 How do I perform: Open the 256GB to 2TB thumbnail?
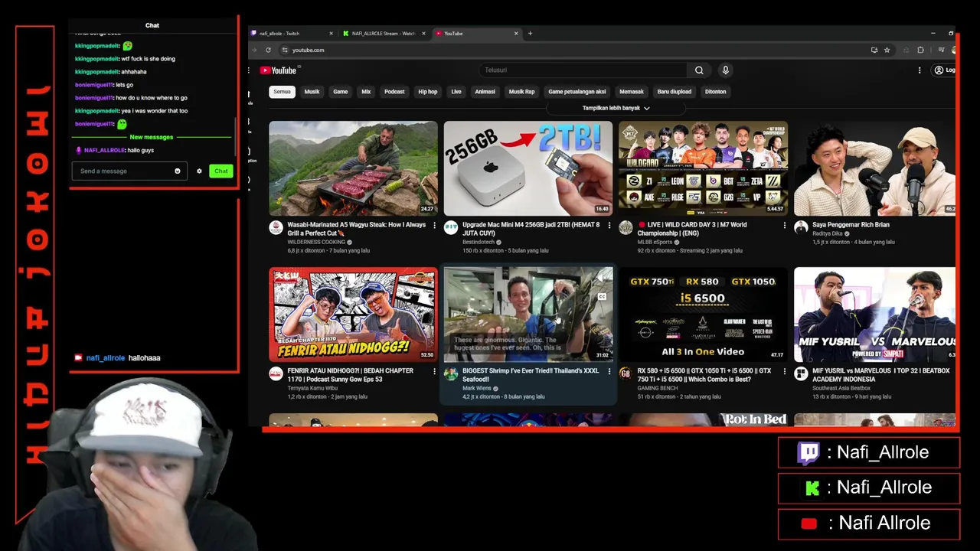click(x=528, y=168)
